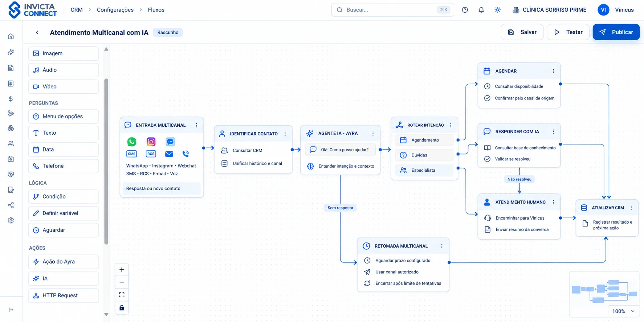644x322 pixels.
Task: Click logout icon at sidebar bottom
Action: pos(11,310)
